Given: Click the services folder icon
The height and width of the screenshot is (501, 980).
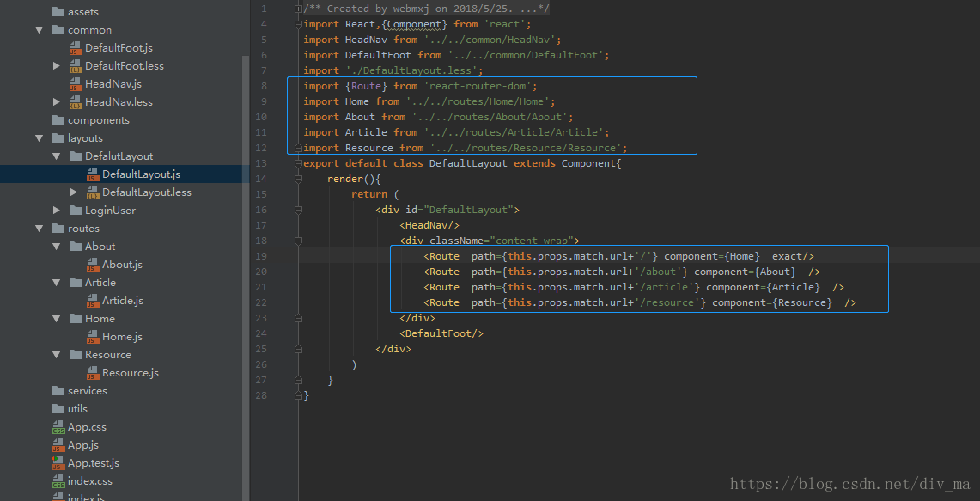Looking at the screenshot, I should [58, 391].
